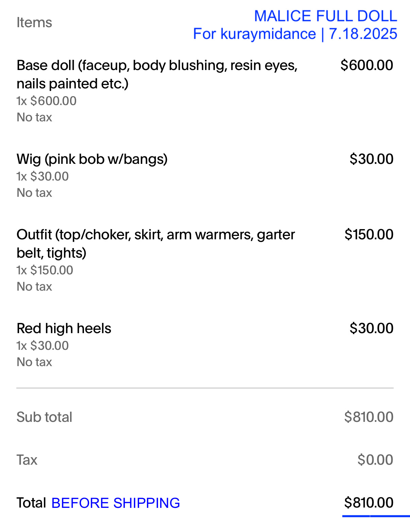Image resolution: width=410 pixels, height=532 pixels.
Task: Click the BEFORE SHIPPING note
Action: (x=116, y=503)
